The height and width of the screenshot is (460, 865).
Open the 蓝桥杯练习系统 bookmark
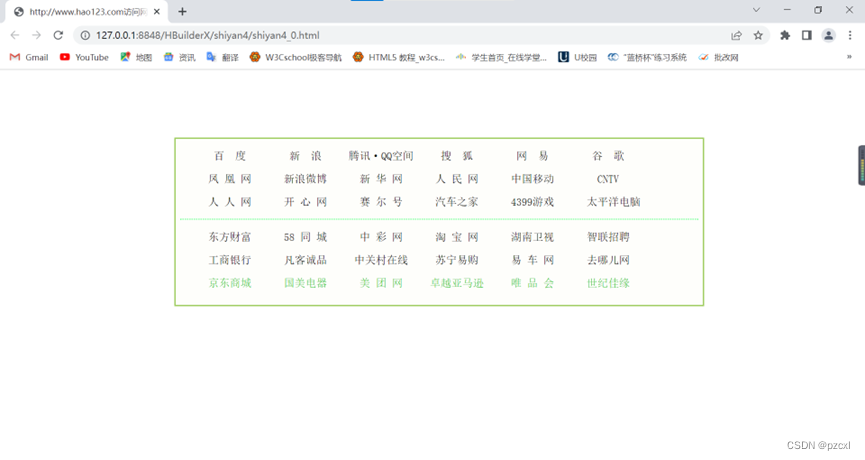pyautogui.click(x=647, y=57)
